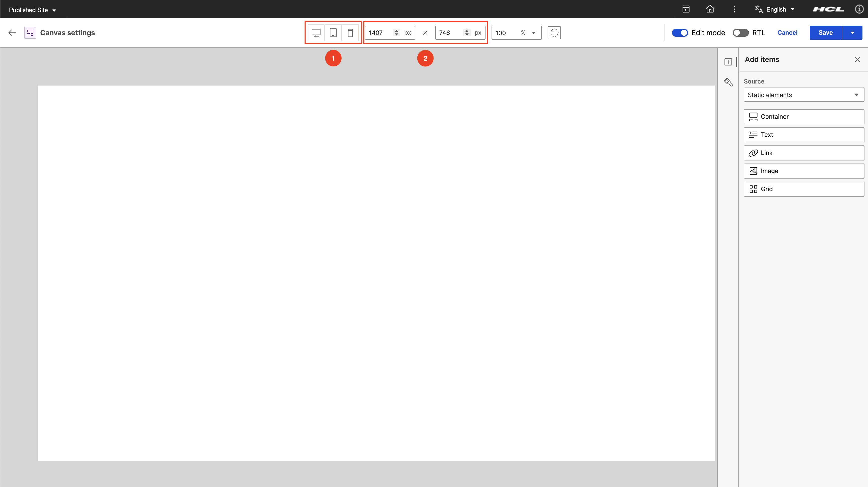This screenshot has width=868, height=487.
Task: Click the Cancel link
Action: pos(787,33)
